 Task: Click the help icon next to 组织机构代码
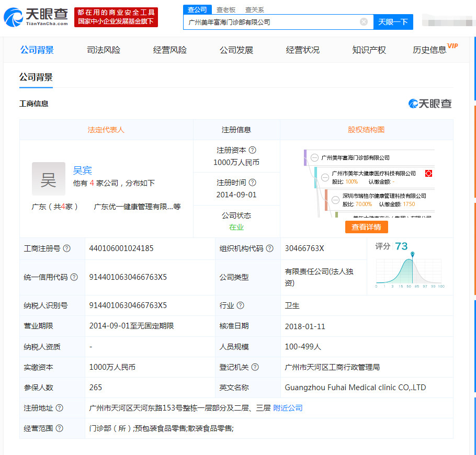click(269, 248)
